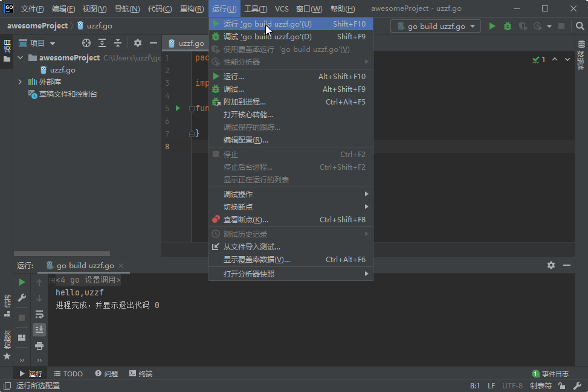Open the 收藏夹 side tool window

pyautogui.click(x=7, y=345)
